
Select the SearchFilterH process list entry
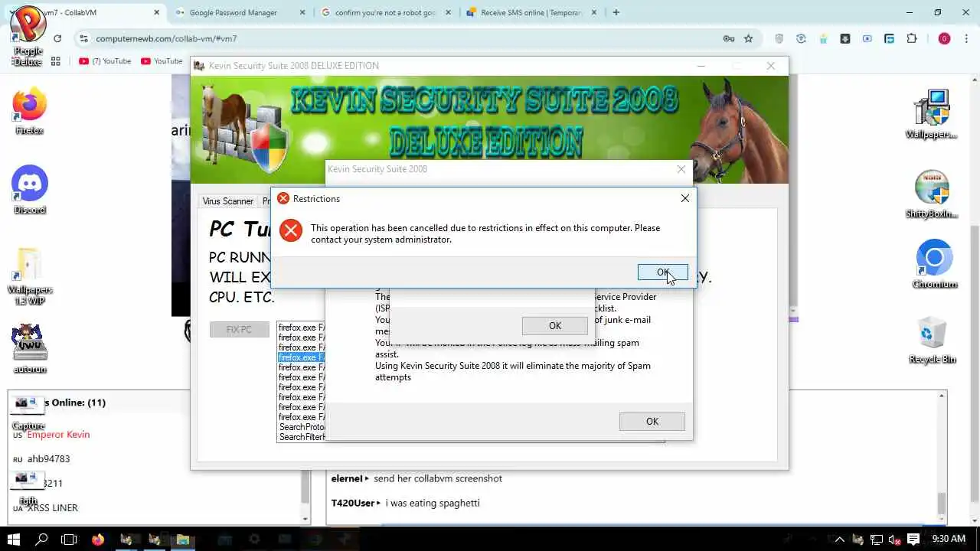point(302,437)
